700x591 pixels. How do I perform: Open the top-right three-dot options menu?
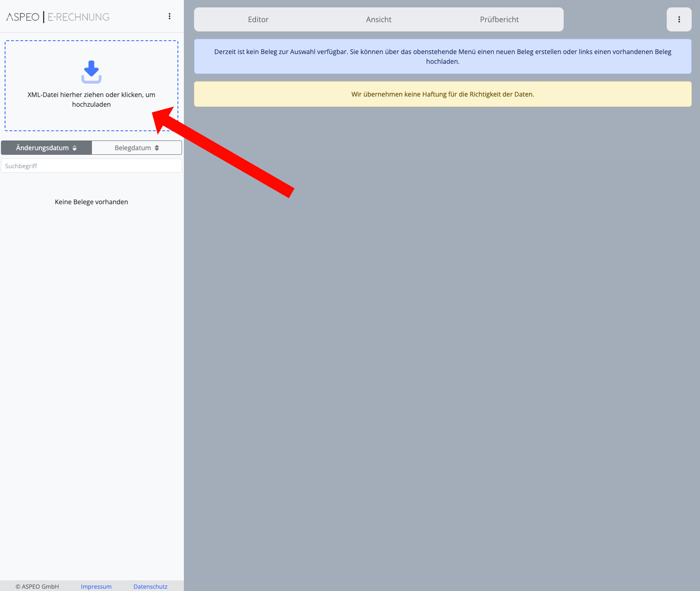(679, 19)
